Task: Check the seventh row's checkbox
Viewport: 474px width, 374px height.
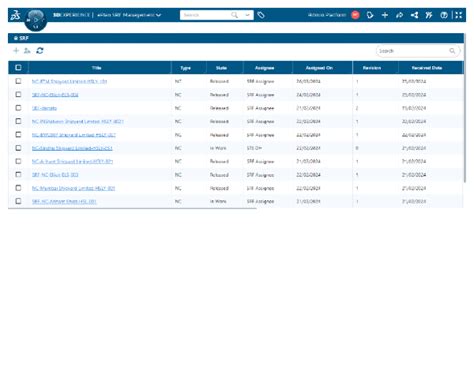Action: [18, 161]
